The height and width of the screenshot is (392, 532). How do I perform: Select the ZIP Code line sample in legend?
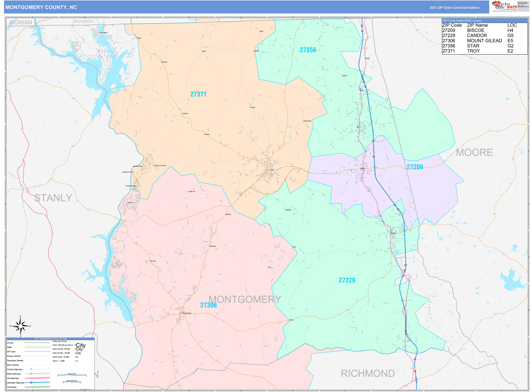(38, 352)
